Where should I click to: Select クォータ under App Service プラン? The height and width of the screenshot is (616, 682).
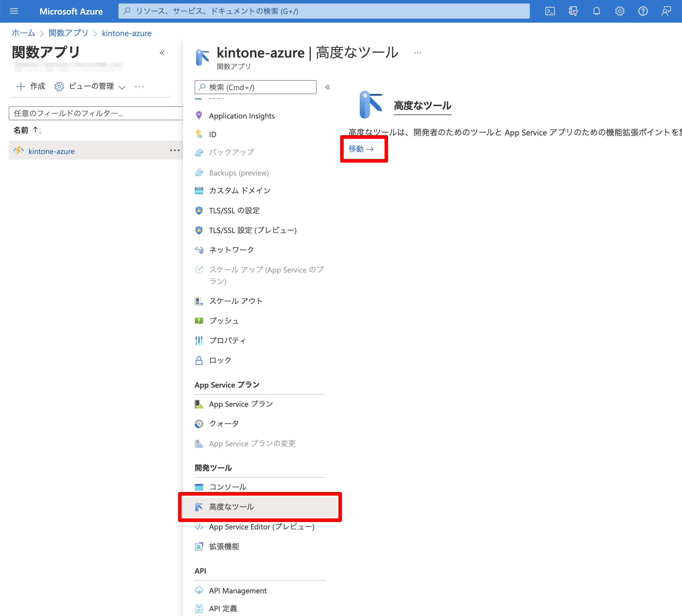[x=224, y=424]
